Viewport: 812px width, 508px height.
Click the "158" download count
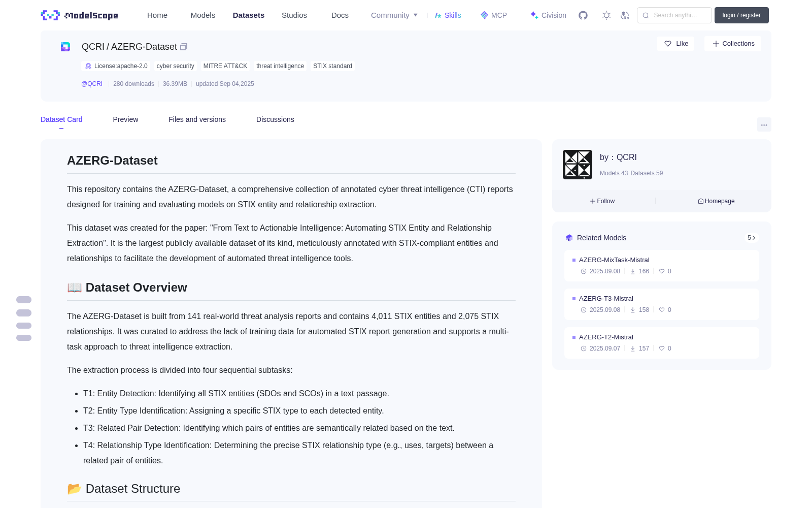644,310
